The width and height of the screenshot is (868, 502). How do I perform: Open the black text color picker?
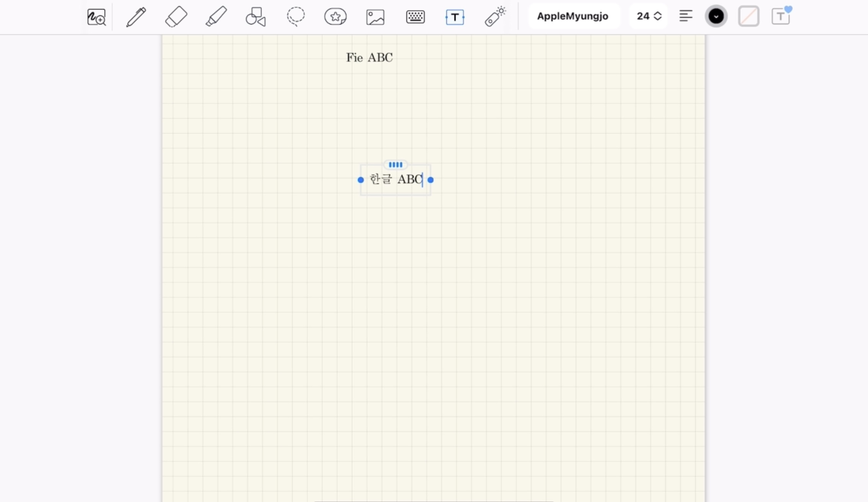point(716,16)
